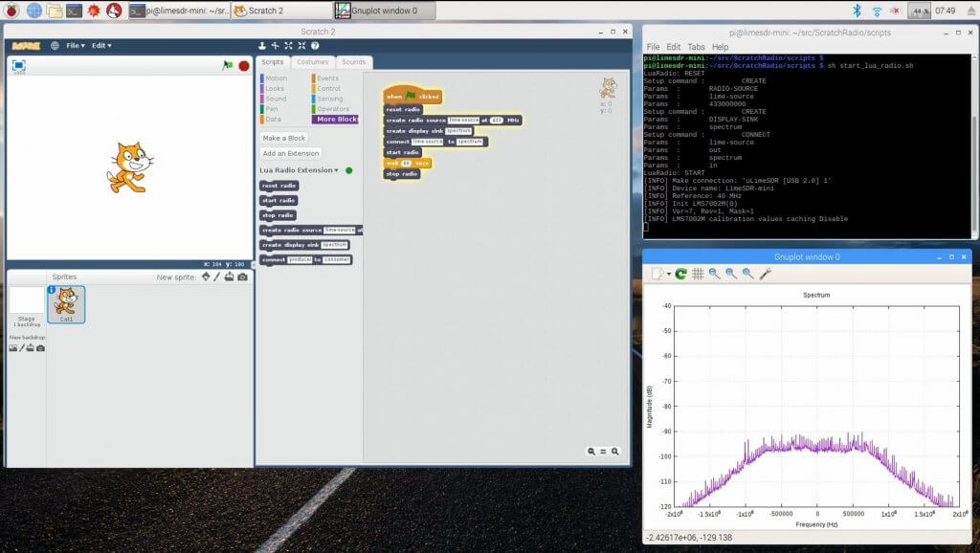980x553 pixels.
Task: Open gnuplot configuration wrench icon
Action: (765, 274)
